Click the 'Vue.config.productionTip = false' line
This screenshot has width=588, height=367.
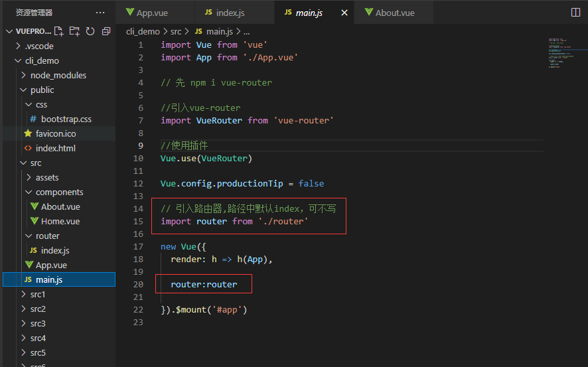tap(242, 183)
